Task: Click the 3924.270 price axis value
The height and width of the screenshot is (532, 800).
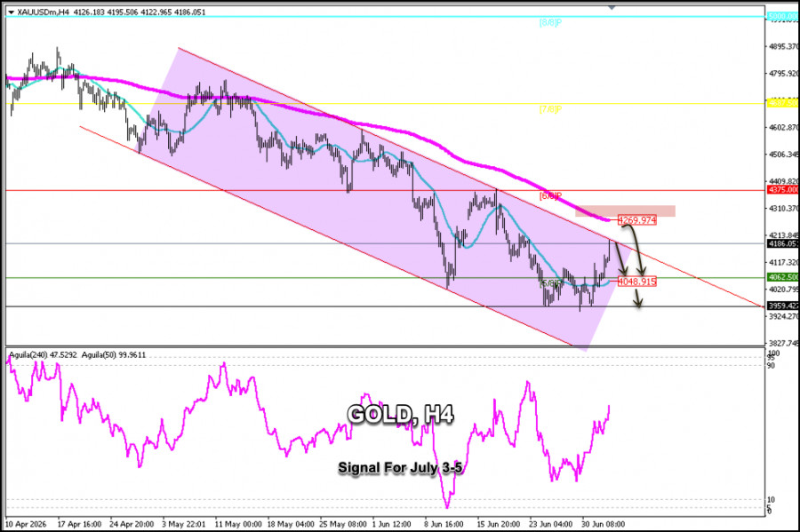Action: click(x=784, y=316)
